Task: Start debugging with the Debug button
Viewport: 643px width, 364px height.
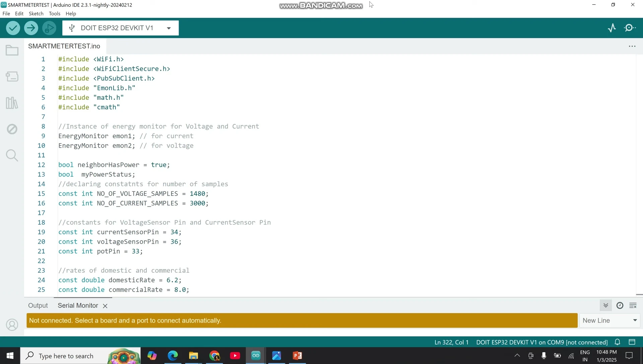Action: [x=49, y=28]
